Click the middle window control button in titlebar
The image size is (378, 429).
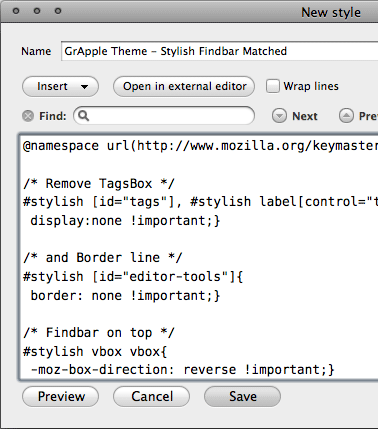point(37,11)
